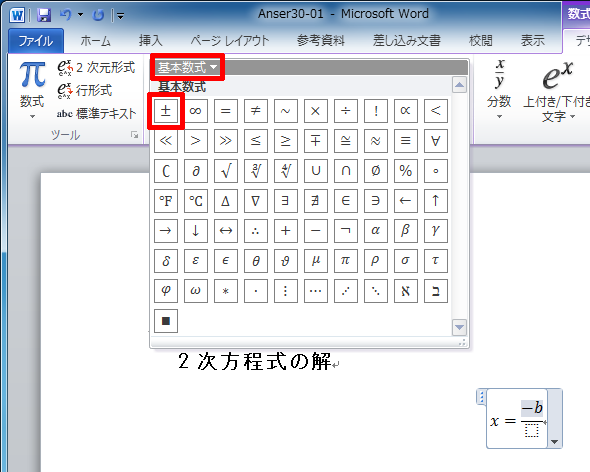
Task: Click the symbol gallery scroll down arrow
Action: point(459,327)
